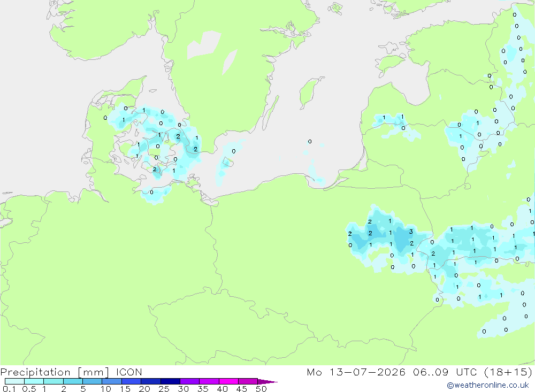The image size is (535, 392).
Task: Click the '40' legend scale label
Action: (223, 389)
